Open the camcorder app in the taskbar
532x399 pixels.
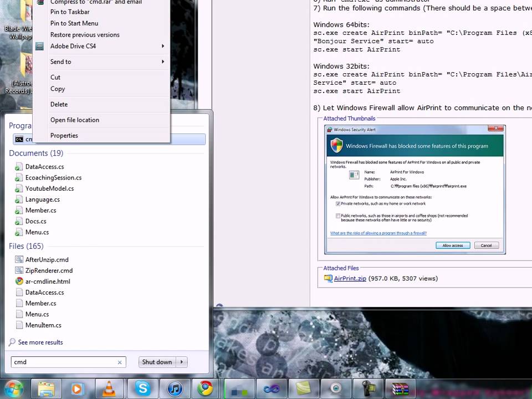(368, 388)
